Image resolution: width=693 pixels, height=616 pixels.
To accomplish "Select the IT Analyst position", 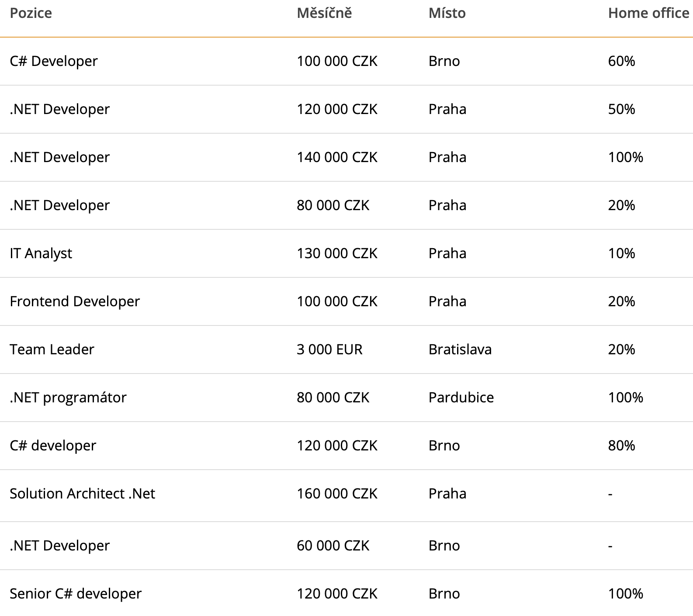I will tap(41, 253).
